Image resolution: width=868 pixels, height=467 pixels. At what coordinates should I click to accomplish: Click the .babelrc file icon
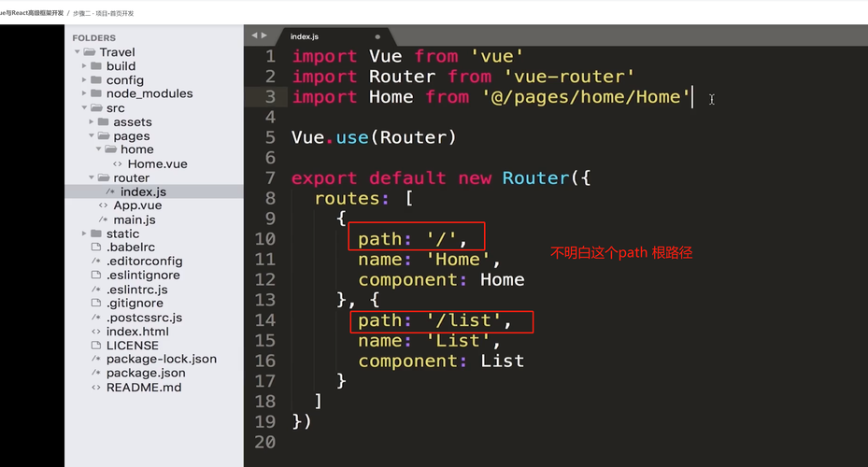tap(96, 247)
